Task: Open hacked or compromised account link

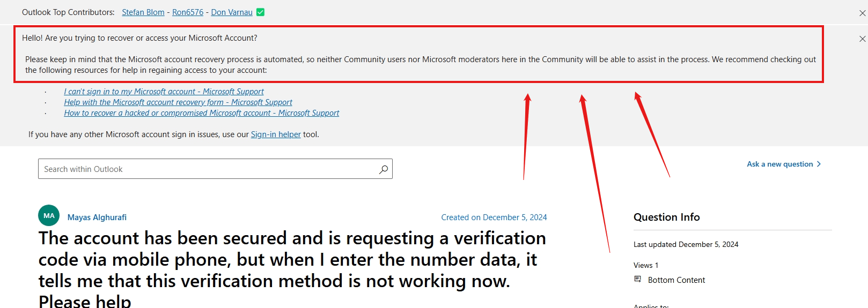Action: 202,113
